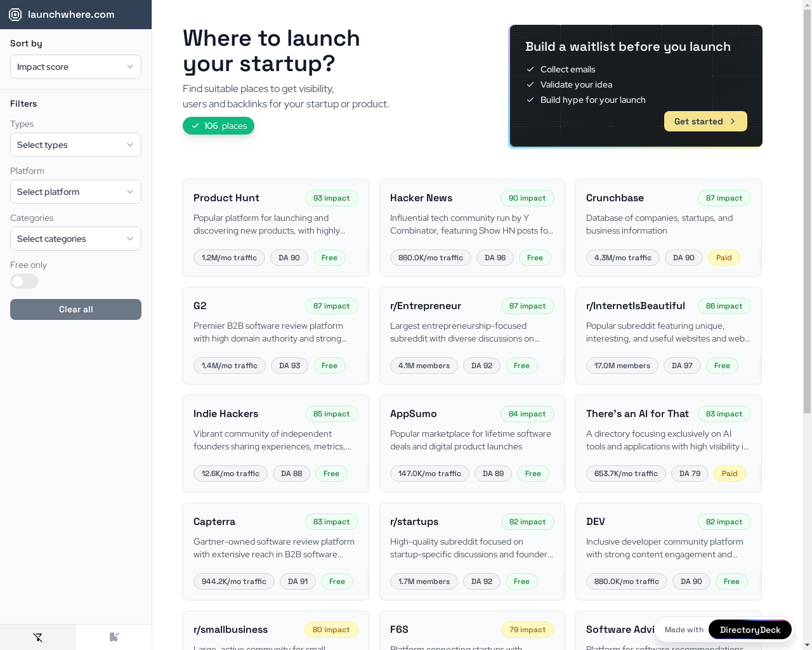
Task: Click the 106 places badge
Action: (x=218, y=126)
